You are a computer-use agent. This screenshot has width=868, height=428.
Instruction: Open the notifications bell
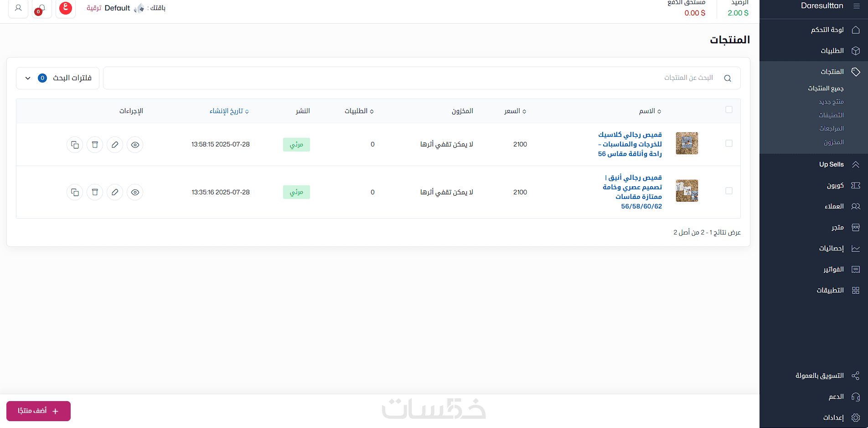click(x=41, y=8)
